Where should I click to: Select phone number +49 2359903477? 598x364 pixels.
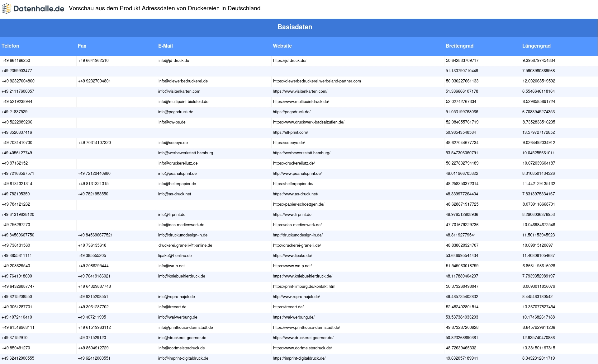[x=17, y=71]
